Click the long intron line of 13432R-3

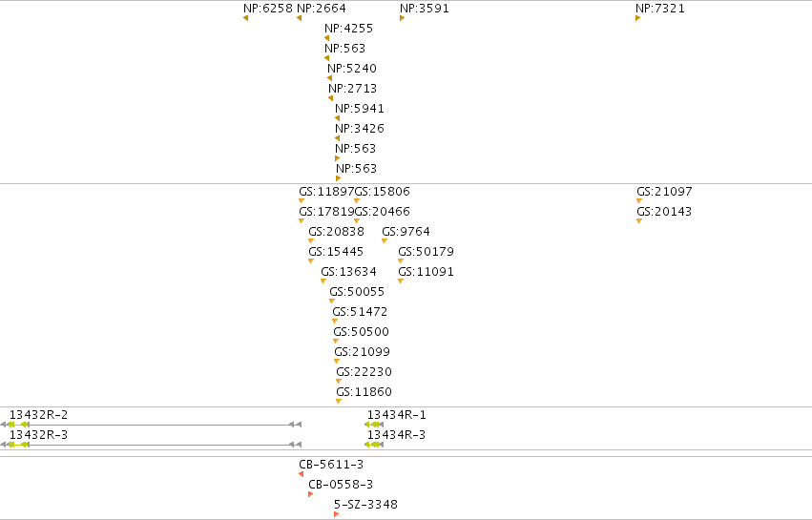point(158,445)
